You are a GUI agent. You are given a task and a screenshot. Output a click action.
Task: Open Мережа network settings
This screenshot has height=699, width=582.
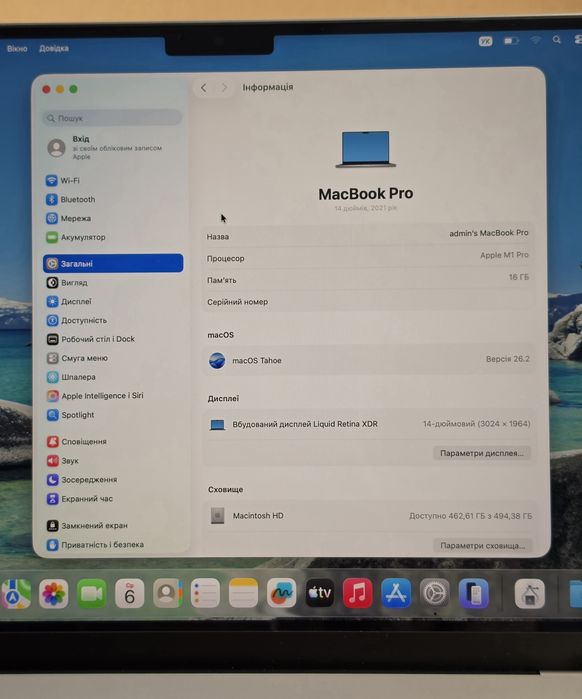(x=68, y=218)
